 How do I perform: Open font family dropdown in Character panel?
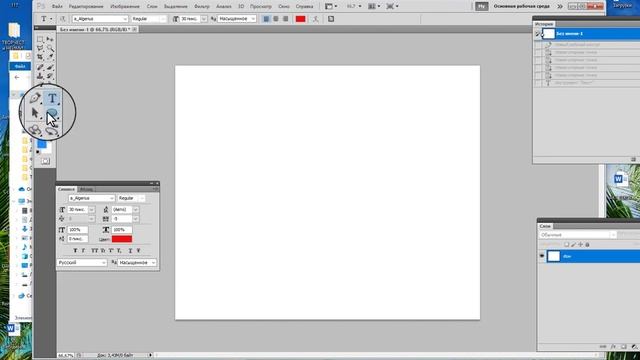[111, 198]
